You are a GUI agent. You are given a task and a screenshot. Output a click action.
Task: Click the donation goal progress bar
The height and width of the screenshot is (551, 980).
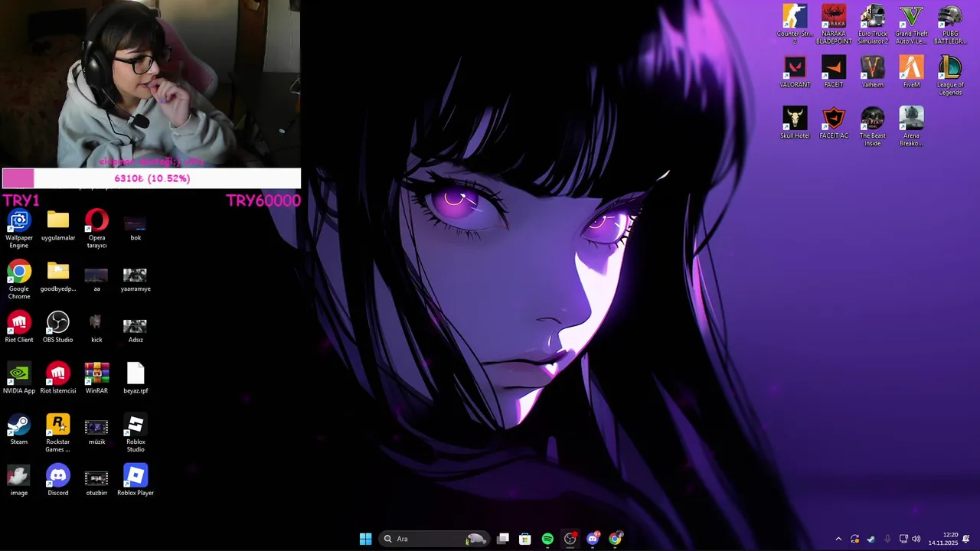pos(152,178)
